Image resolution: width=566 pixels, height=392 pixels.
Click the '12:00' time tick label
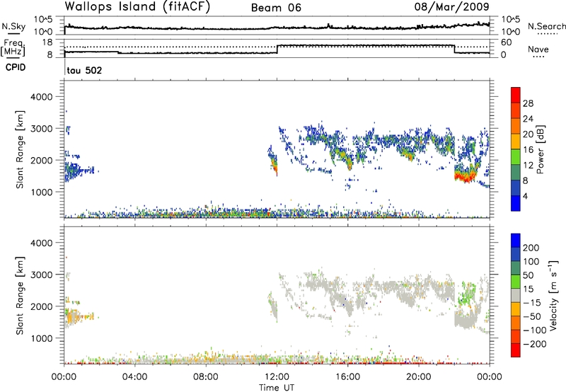(277, 377)
